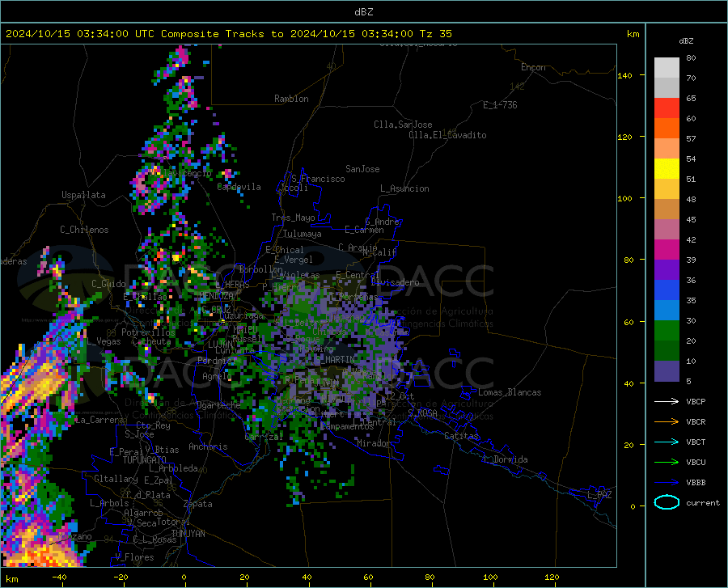Click the Anchoris place label
The height and width of the screenshot is (588, 728).
(208, 446)
